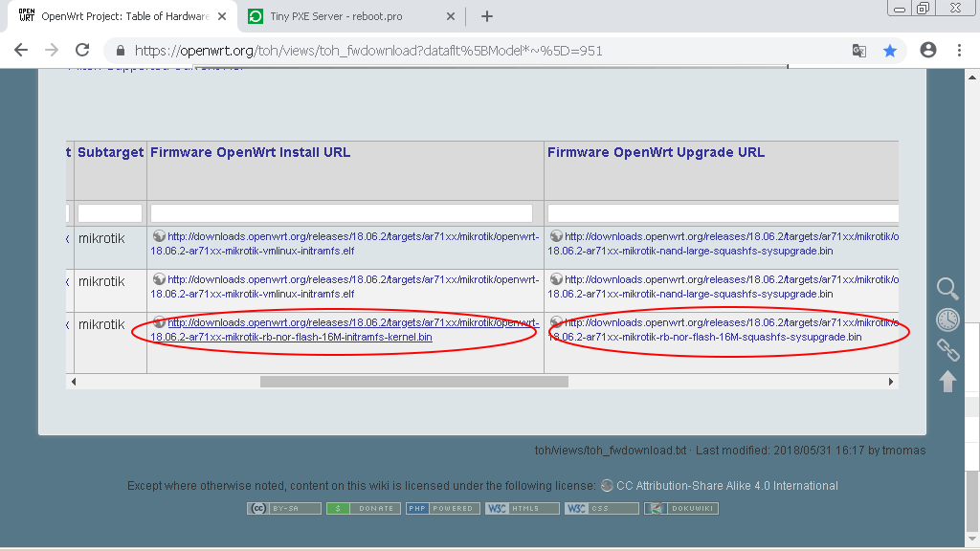The height and width of the screenshot is (551, 980).
Task: Click the PHP Powered badge
Action: [x=443, y=508]
